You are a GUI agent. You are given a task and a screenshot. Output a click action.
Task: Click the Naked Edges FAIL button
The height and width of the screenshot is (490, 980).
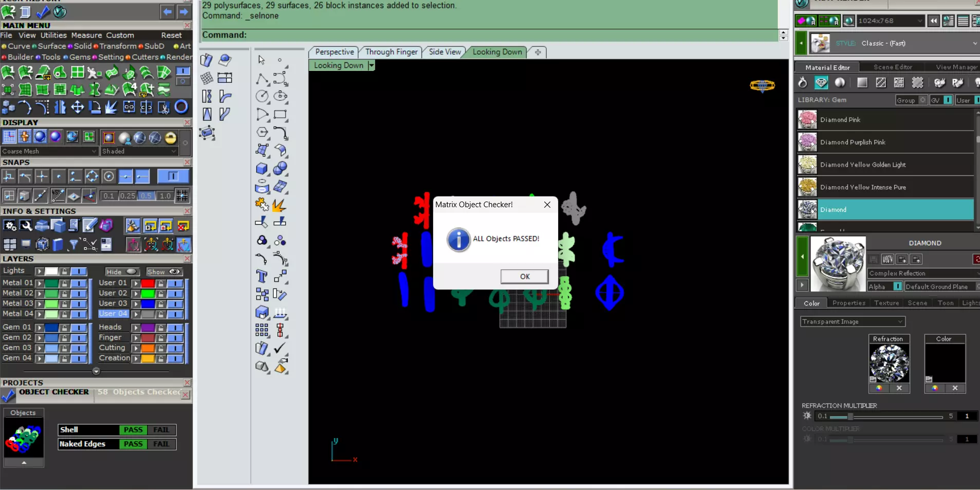click(x=161, y=444)
